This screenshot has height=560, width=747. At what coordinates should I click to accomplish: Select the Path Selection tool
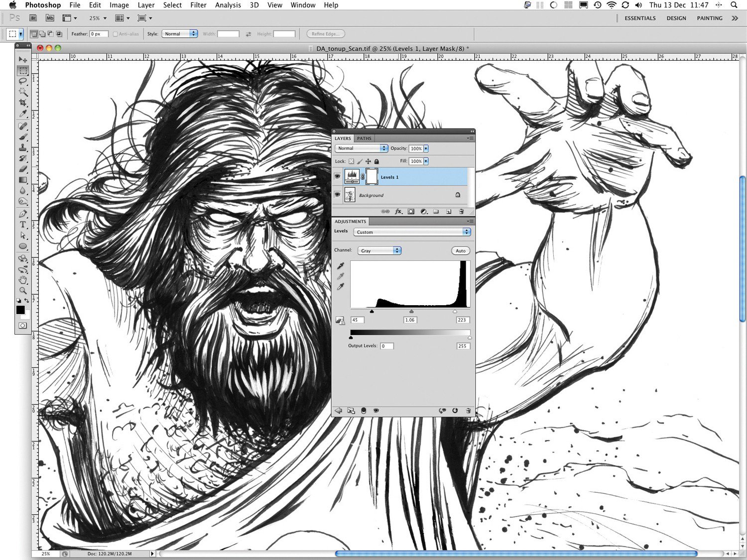22,235
